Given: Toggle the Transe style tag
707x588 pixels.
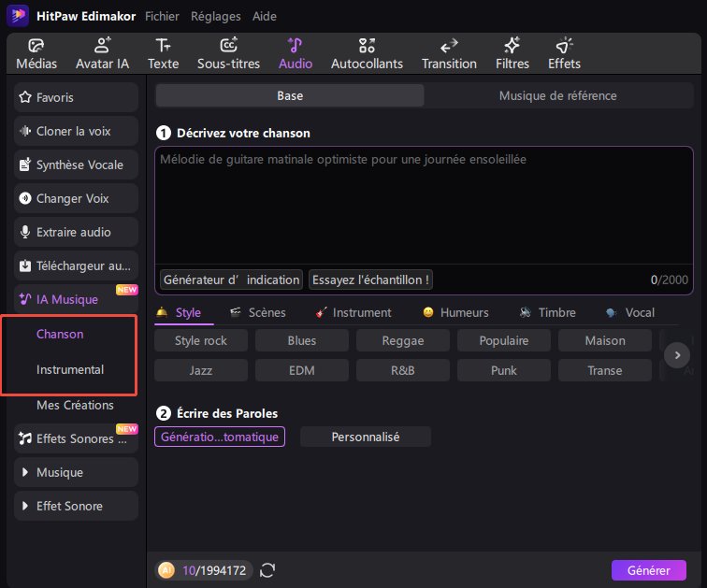Looking at the screenshot, I should pyautogui.click(x=605, y=370).
